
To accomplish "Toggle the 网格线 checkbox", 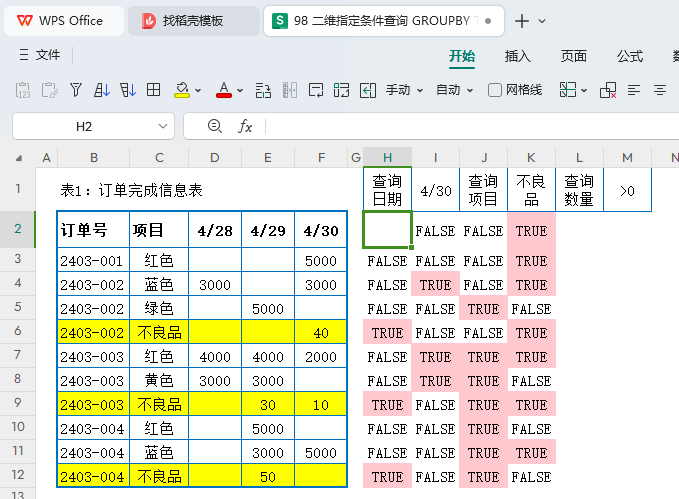I will pyautogui.click(x=495, y=90).
